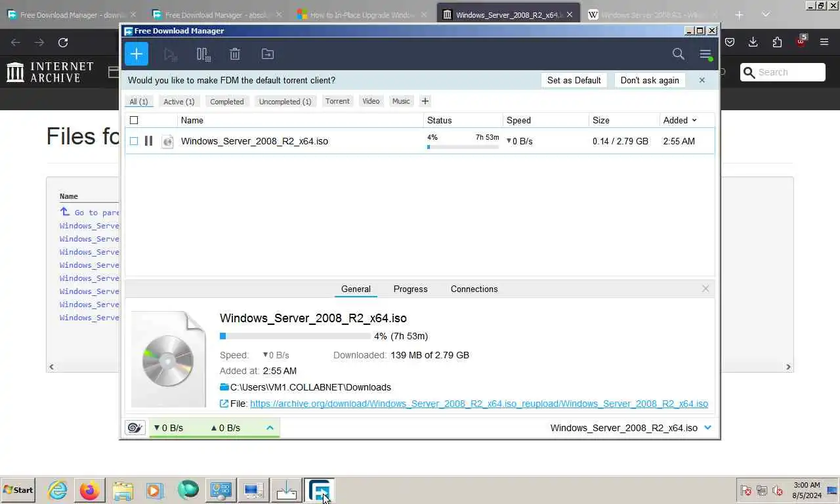Open Windows Explorer folder on taskbar
This screenshot has height=504, width=840.
pyautogui.click(x=123, y=490)
